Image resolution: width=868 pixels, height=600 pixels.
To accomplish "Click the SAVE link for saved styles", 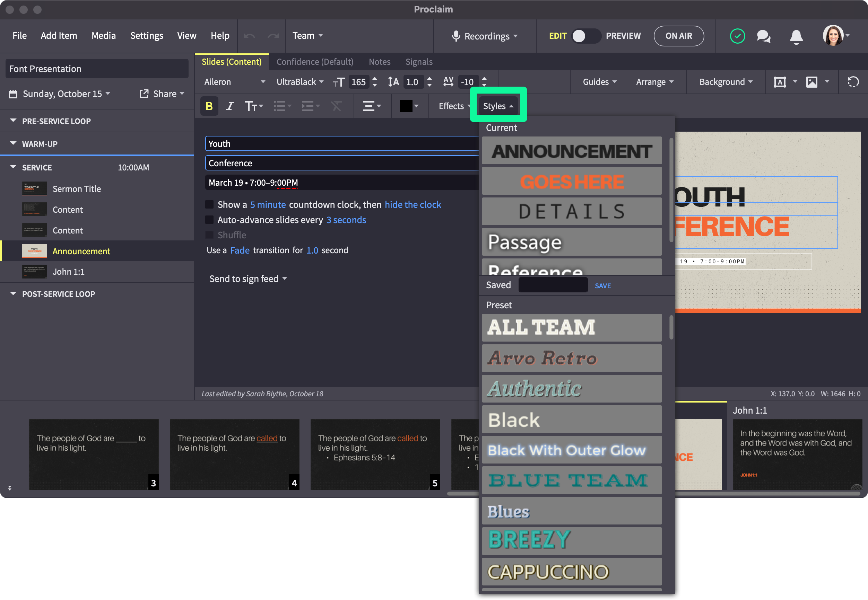I will coord(602,286).
